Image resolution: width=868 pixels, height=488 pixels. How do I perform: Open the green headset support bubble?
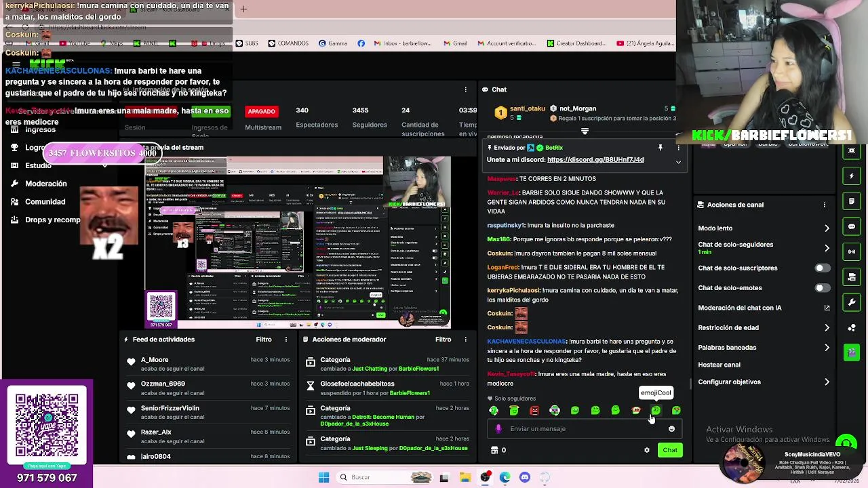pos(846,445)
